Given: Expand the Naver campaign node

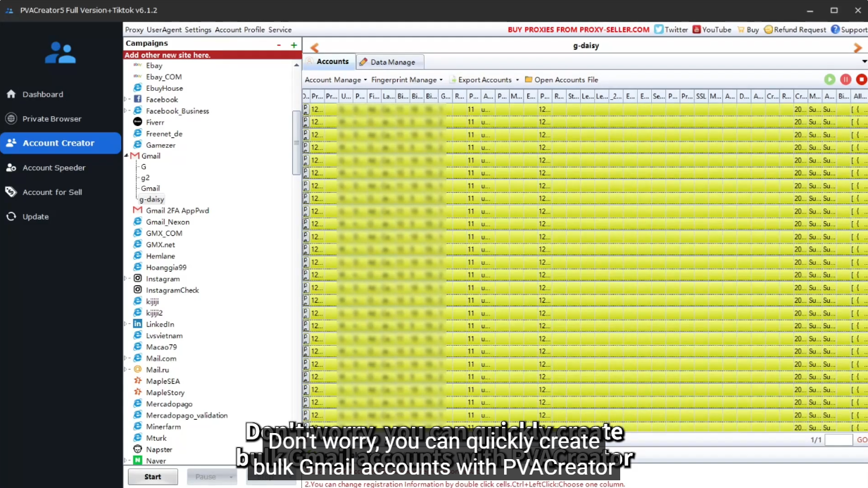Looking at the screenshot, I should coord(127,461).
